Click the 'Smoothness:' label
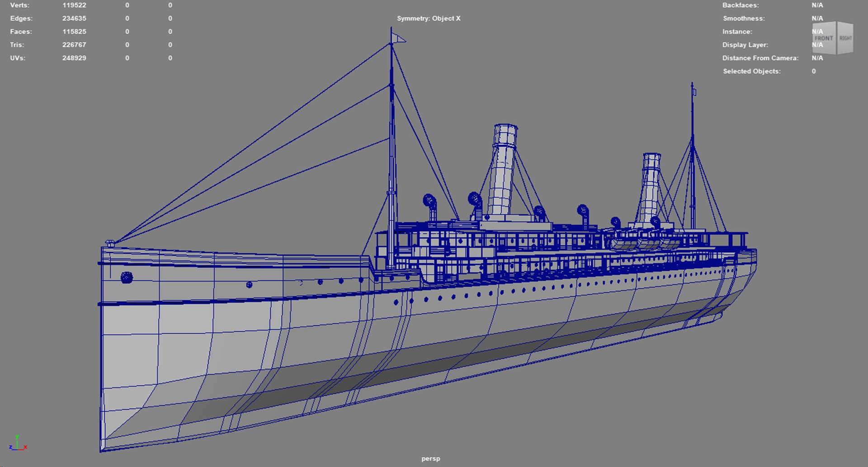The width and height of the screenshot is (868, 467). 744,19
